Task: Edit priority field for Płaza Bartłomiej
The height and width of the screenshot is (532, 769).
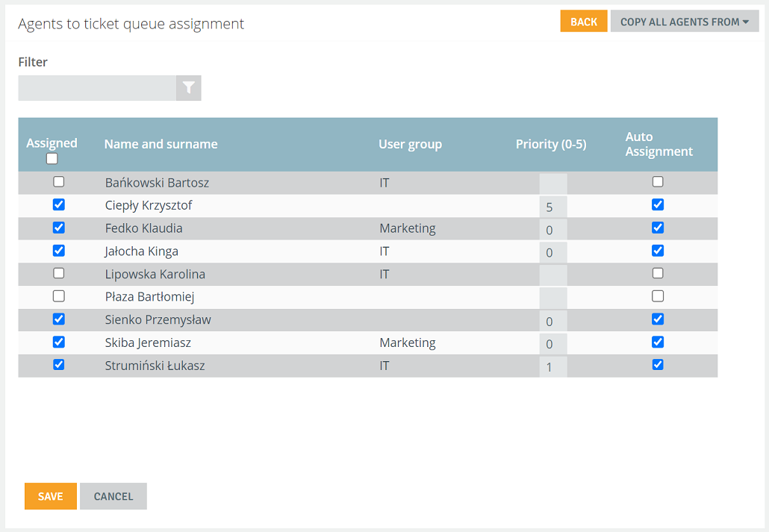Action: tap(553, 298)
